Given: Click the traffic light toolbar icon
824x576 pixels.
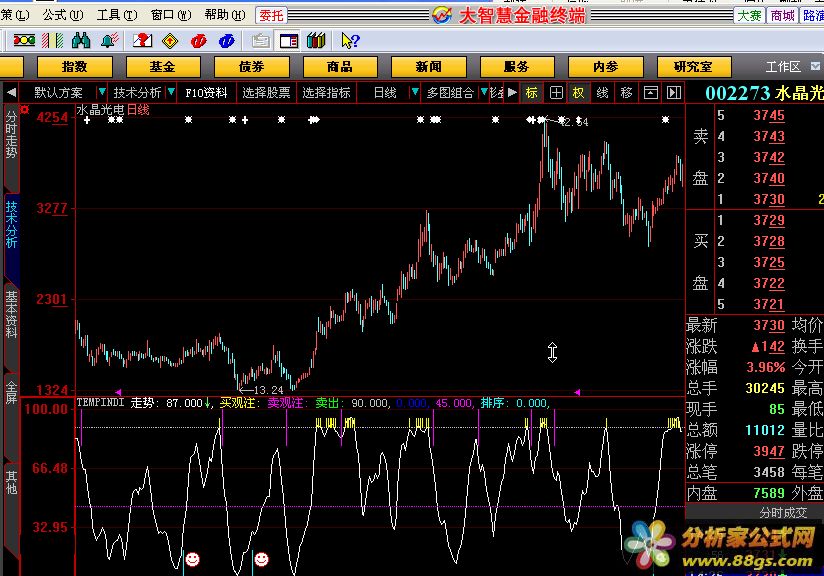Looking at the screenshot, I should (24, 40).
